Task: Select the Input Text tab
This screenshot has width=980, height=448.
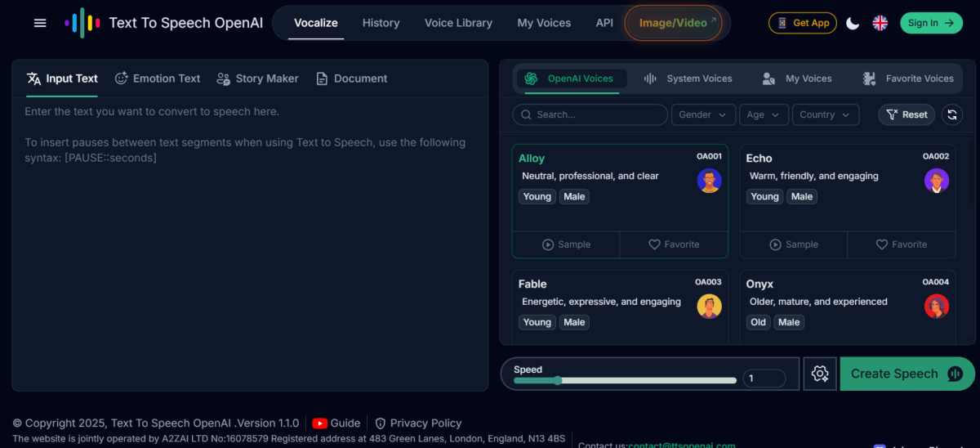Action: (62, 78)
